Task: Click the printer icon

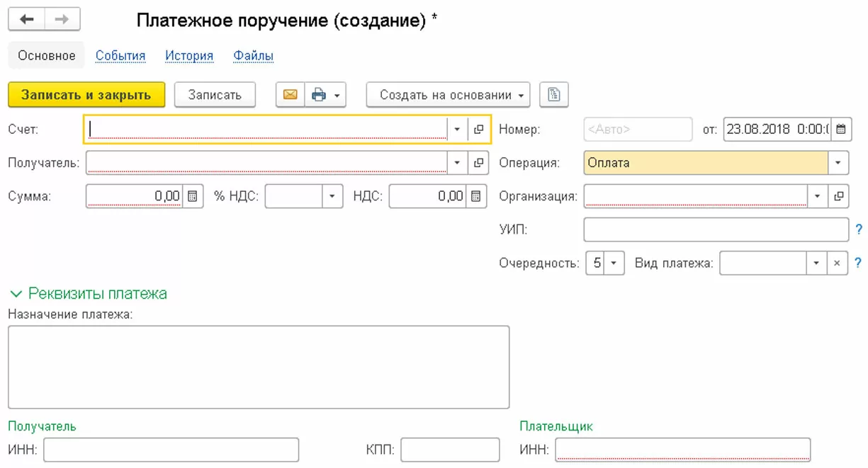Action: pyautogui.click(x=320, y=95)
